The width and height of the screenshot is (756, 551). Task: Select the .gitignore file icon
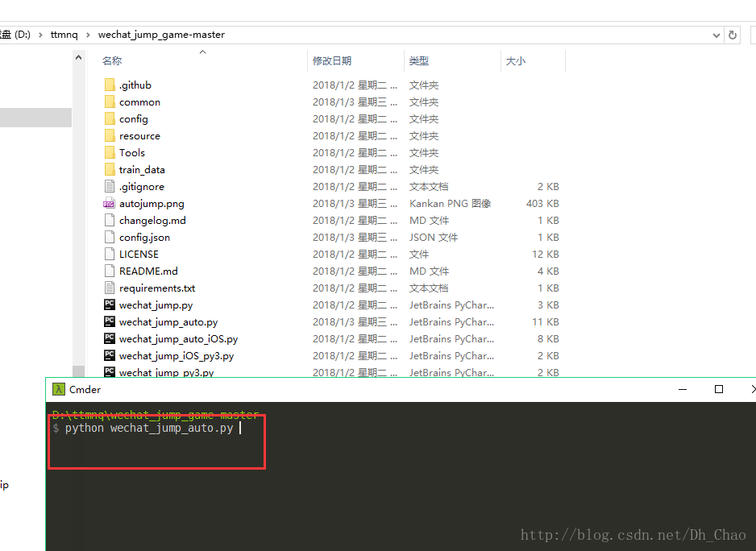click(x=110, y=186)
